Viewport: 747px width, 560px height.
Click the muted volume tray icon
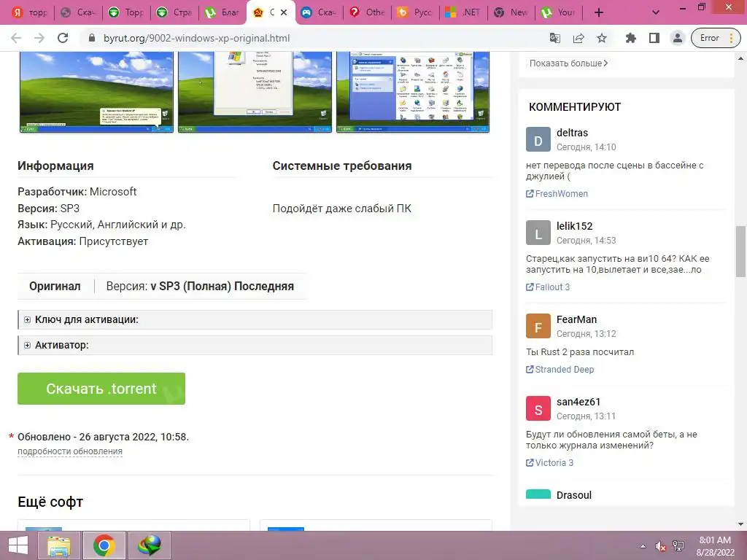click(x=660, y=546)
